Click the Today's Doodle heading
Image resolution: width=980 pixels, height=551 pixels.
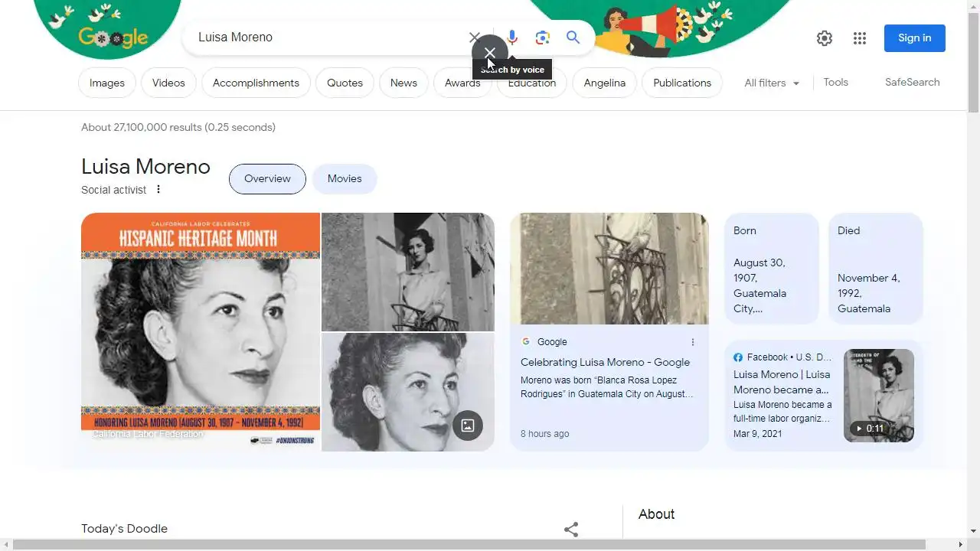point(124,529)
